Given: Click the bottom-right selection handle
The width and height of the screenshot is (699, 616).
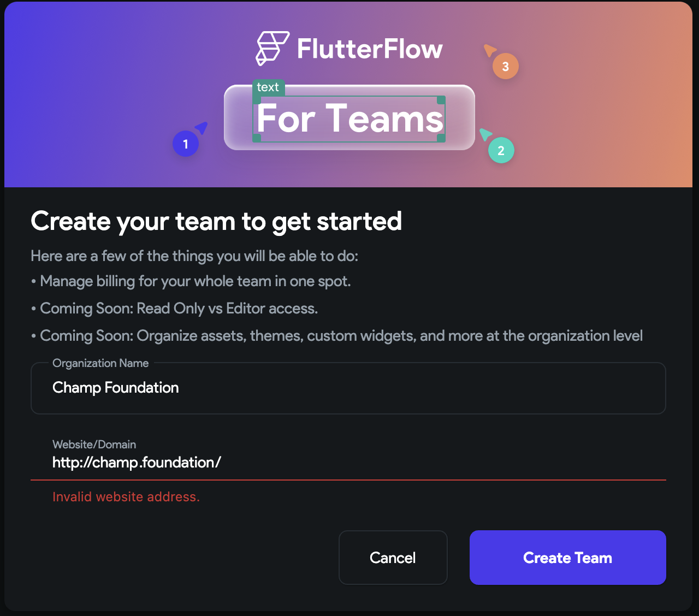Looking at the screenshot, I should [441, 137].
